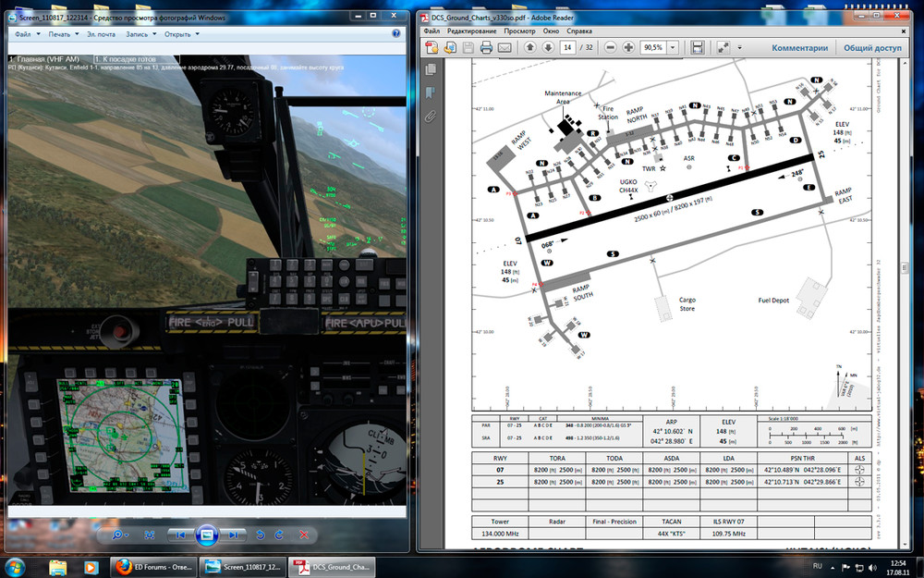This screenshot has width=924, height=578.
Task: Zoom out using the minus button
Action: pos(611,47)
